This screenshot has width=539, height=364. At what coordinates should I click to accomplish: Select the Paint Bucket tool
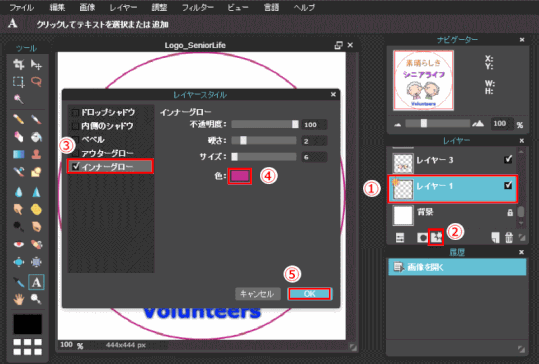pos(36,137)
